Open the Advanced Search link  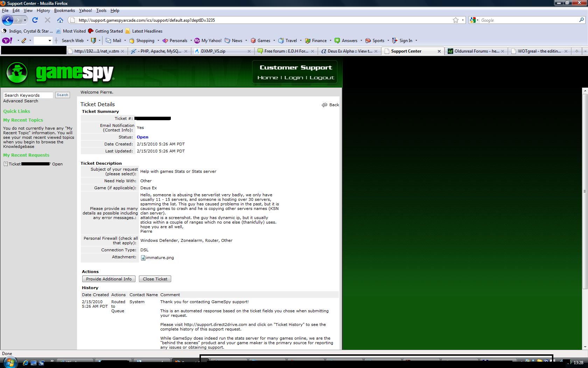pyautogui.click(x=21, y=101)
